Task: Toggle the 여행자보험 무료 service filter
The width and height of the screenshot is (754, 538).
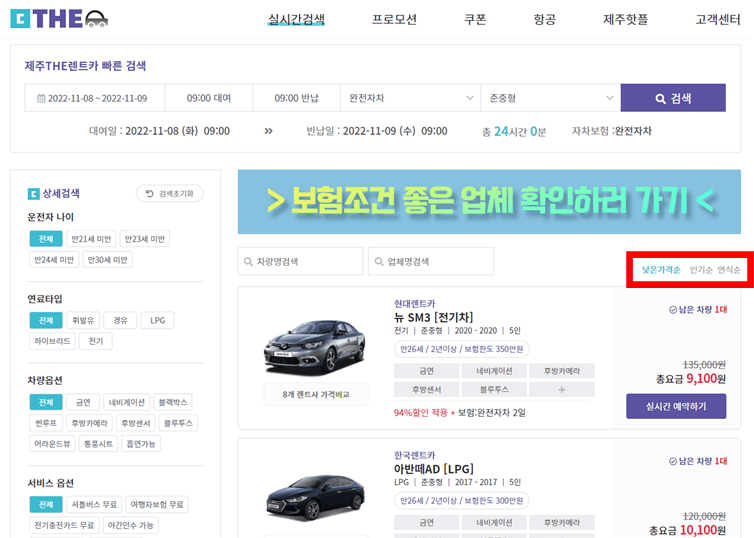Action: point(157,504)
